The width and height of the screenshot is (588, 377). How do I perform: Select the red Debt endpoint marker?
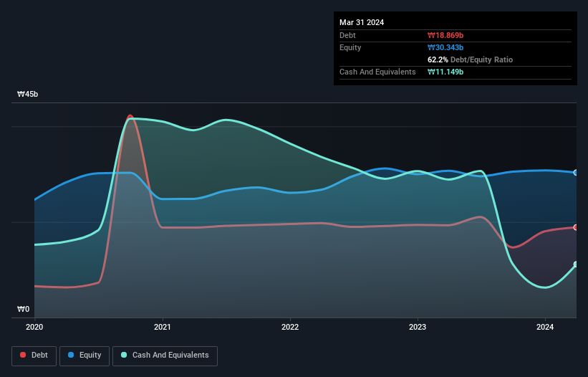(x=576, y=227)
